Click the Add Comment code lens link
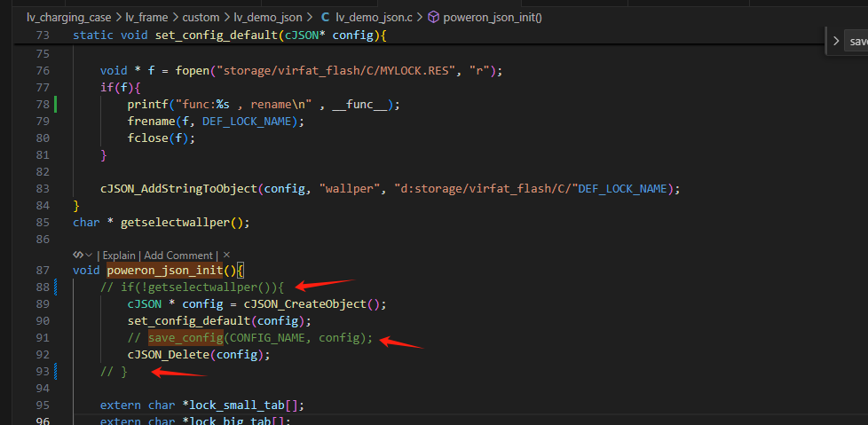The height and width of the screenshot is (425, 868). tap(178, 256)
